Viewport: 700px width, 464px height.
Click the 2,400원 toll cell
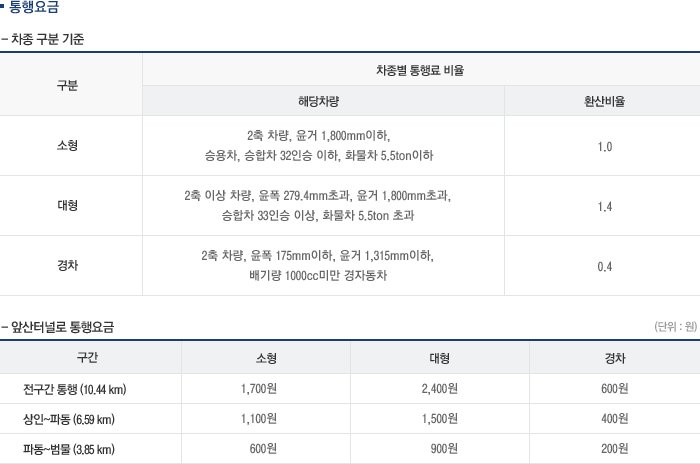[440, 389]
